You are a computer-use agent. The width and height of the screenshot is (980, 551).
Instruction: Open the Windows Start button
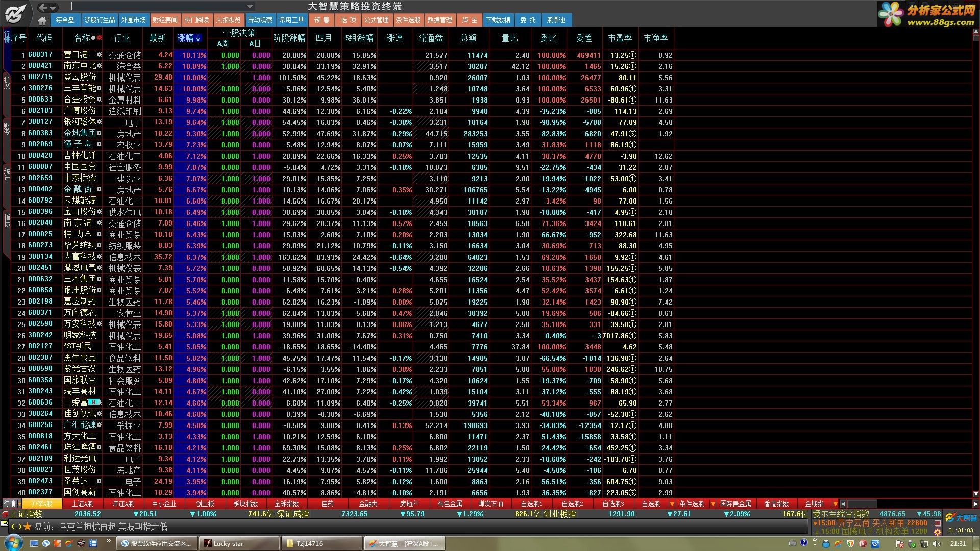(x=13, y=543)
